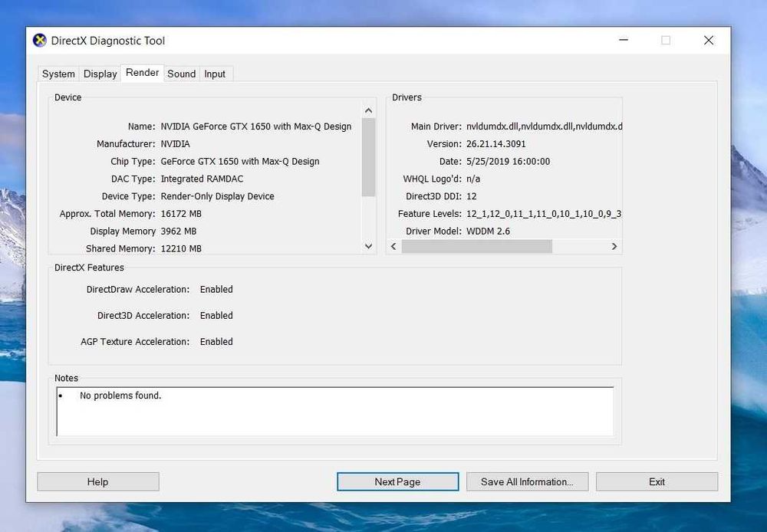Click AGP Texture Acceleration Enabled value
767x532 pixels.
pyautogui.click(x=216, y=342)
